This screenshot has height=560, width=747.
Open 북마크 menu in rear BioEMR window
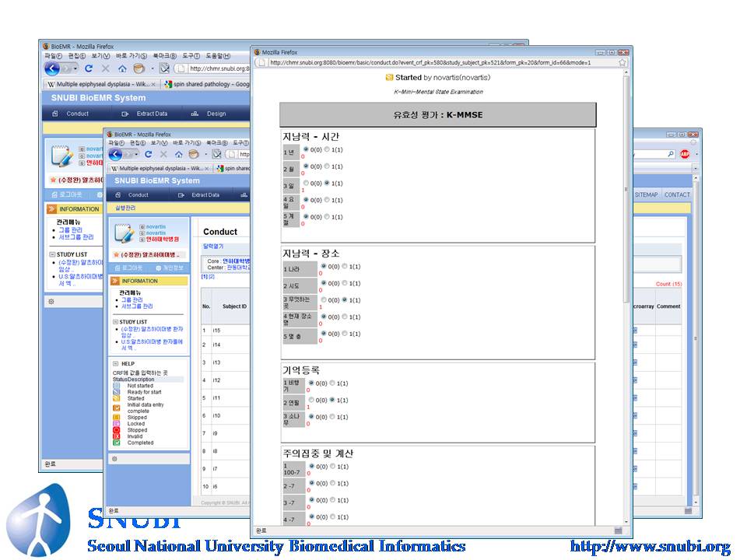point(164,56)
